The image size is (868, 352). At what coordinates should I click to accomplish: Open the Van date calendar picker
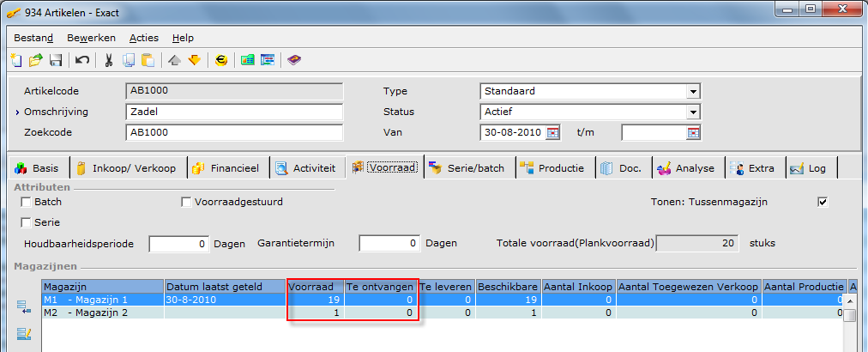(x=553, y=132)
